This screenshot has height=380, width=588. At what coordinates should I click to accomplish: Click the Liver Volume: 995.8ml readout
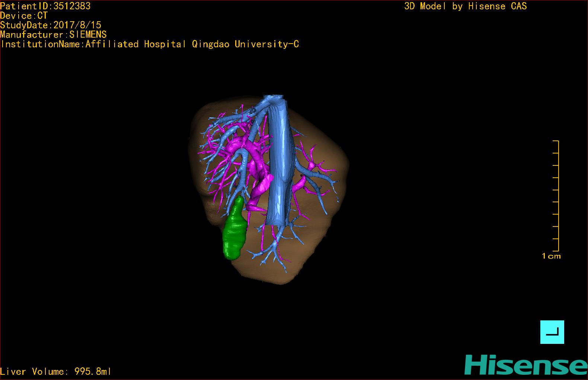coord(55,371)
